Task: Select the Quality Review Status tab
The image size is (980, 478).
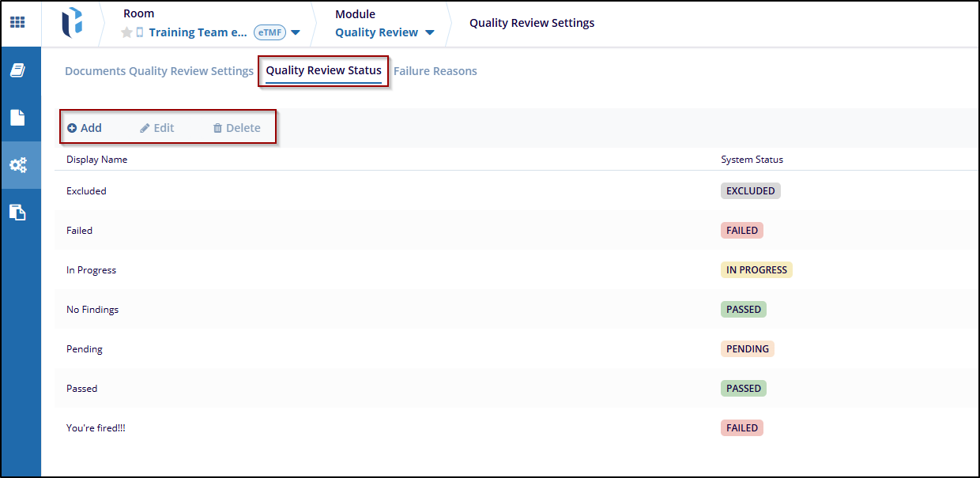Action: tap(323, 71)
